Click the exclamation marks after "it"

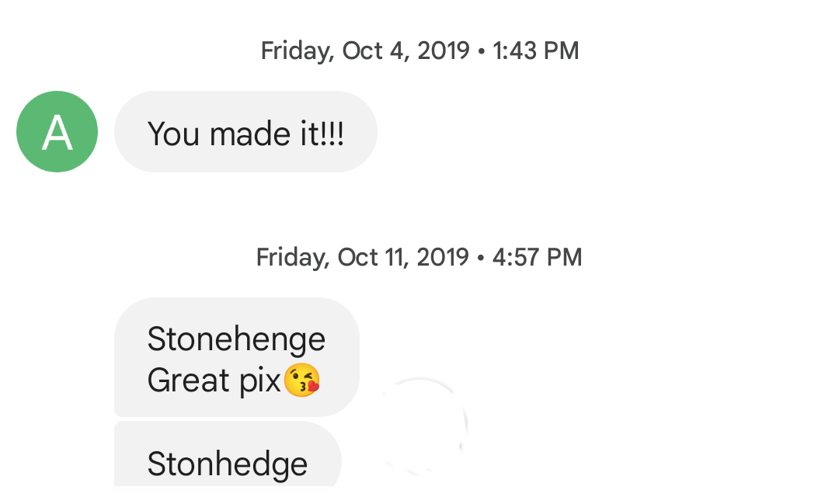pyautogui.click(x=332, y=134)
